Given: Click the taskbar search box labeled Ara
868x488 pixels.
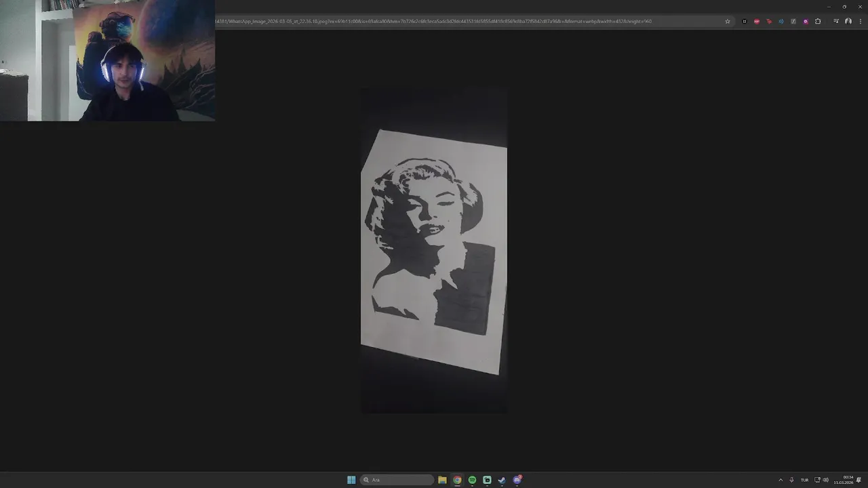Looking at the screenshot, I should (397, 480).
